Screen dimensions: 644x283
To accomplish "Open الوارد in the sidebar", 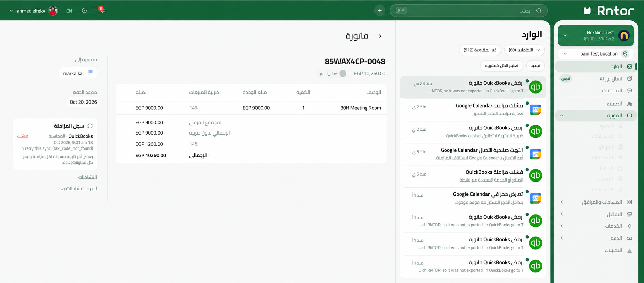I will [596, 66].
